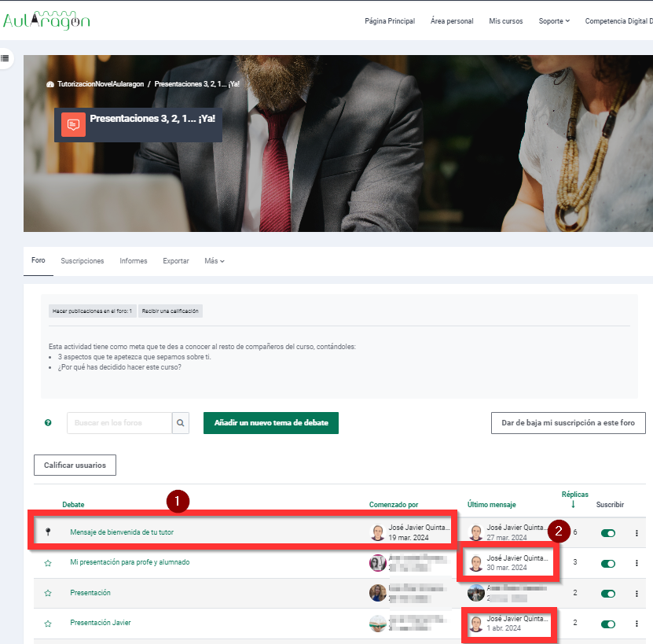
Task: Click the 'Calificar usuarios' button
Action: pyautogui.click(x=75, y=465)
